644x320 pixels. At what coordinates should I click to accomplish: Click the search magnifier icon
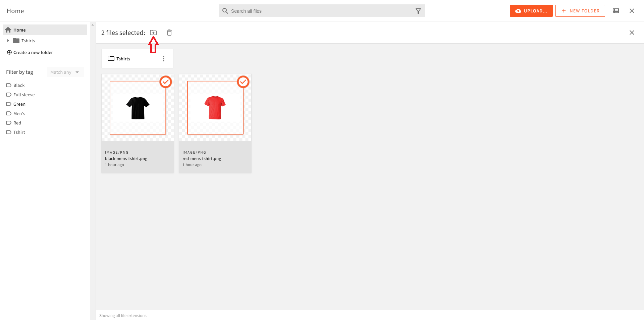225,11
